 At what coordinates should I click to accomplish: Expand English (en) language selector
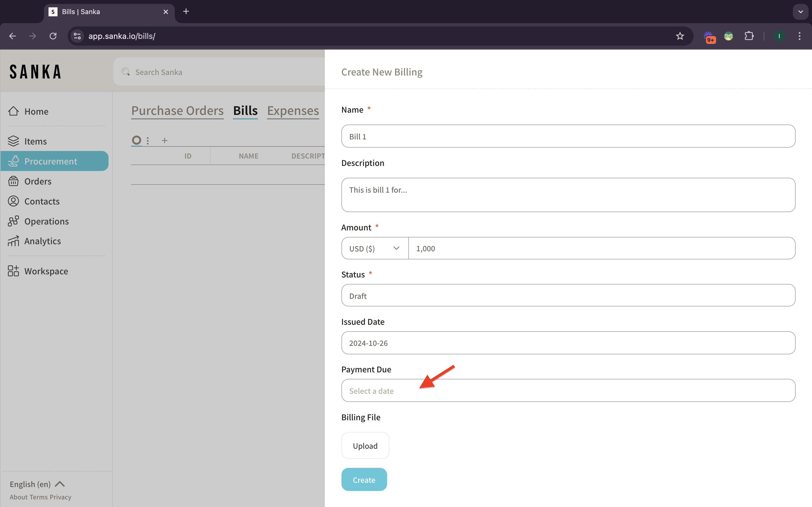(37, 484)
